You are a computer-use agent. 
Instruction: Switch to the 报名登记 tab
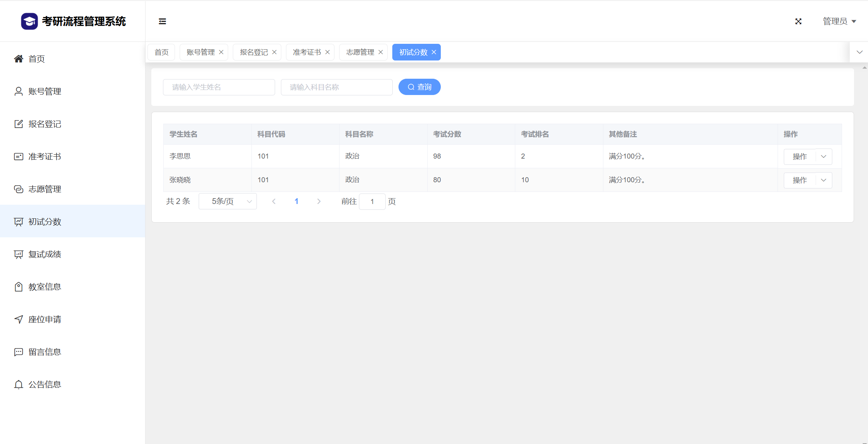[254, 52]
